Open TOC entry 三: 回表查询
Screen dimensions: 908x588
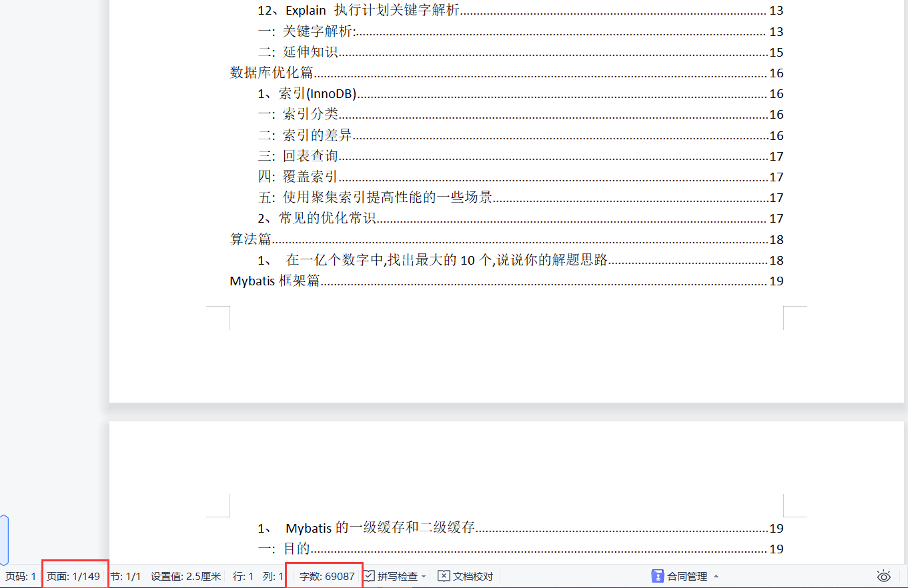520,156
